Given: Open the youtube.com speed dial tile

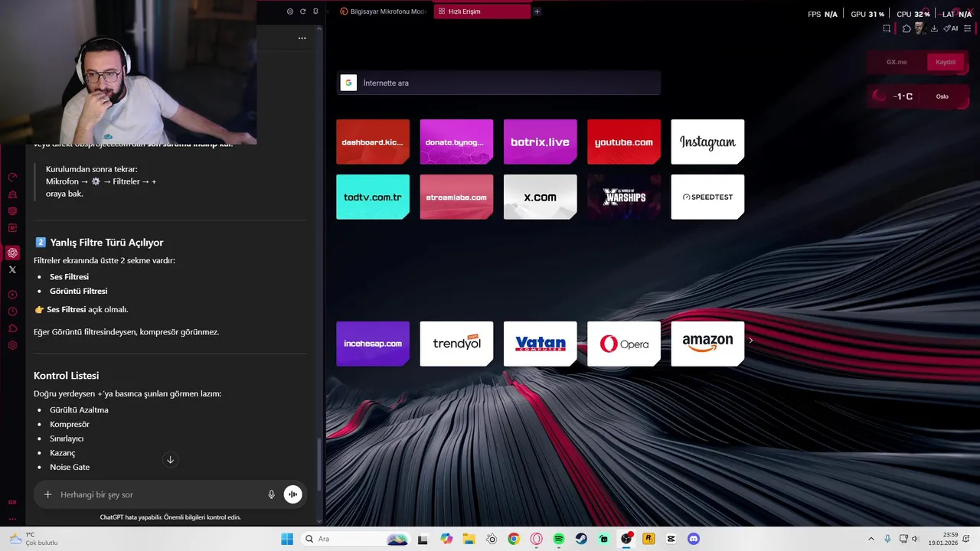Looking at the screenshot, I should click(624, 142).
